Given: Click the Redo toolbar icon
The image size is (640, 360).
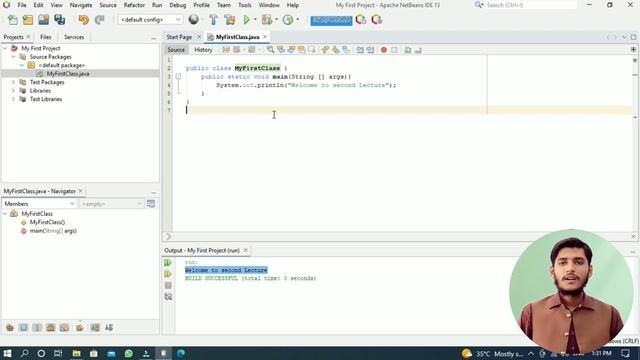Looking at the screenshot, I should coord(100,20).
